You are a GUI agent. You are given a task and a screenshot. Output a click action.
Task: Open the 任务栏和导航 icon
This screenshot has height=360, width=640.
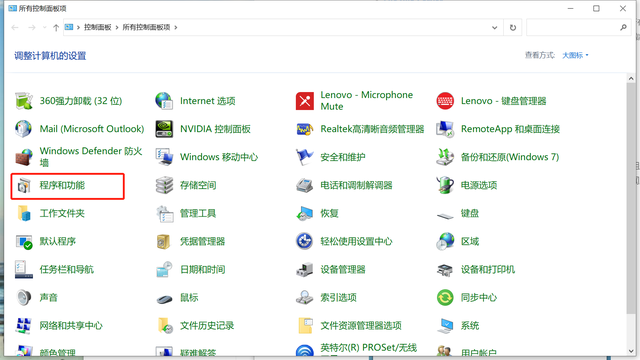pyautogui.click(x=24, y=269)
